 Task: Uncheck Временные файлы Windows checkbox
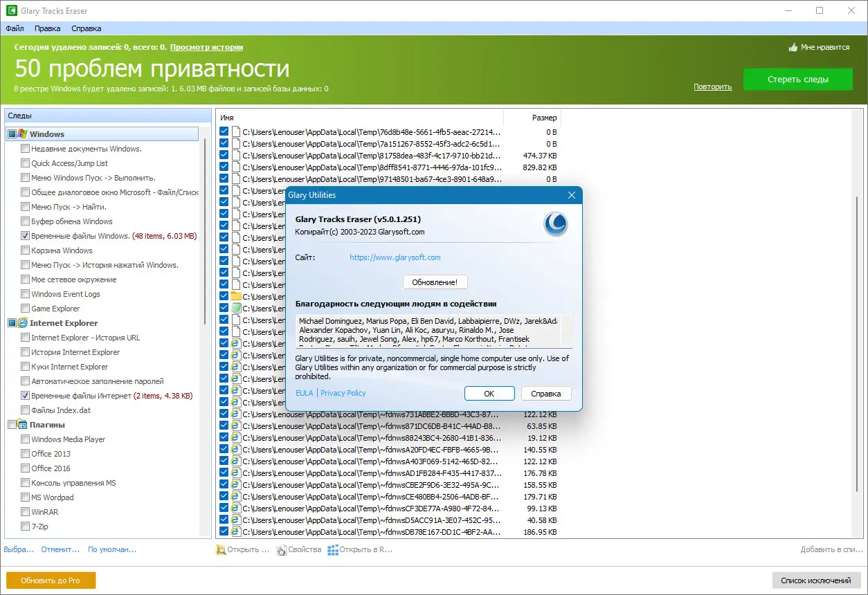point(25,236)
